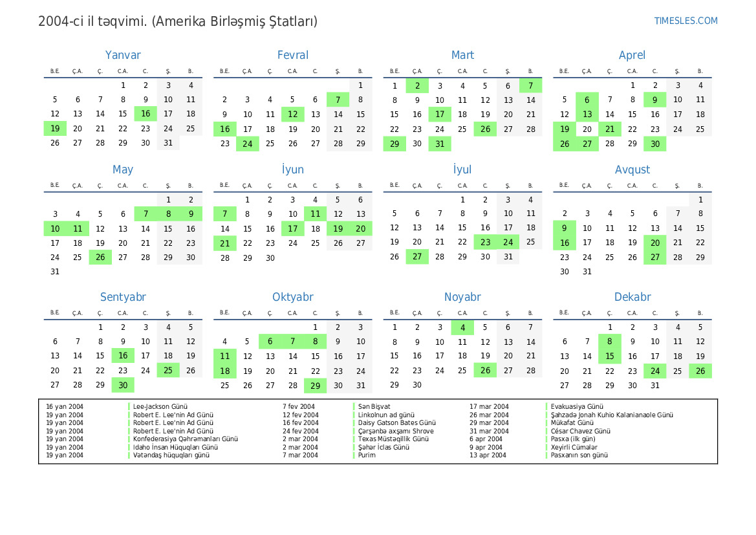Select highlighted February 24 date
The height and width of the screenshot is (535, 756).
[x=247, y=144]
